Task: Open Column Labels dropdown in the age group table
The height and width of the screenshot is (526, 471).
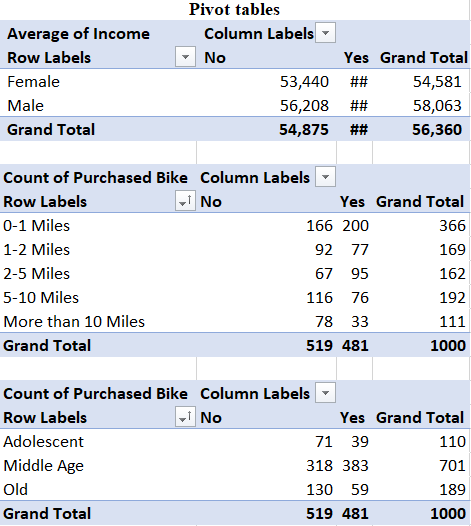Action: click(325, 392)
